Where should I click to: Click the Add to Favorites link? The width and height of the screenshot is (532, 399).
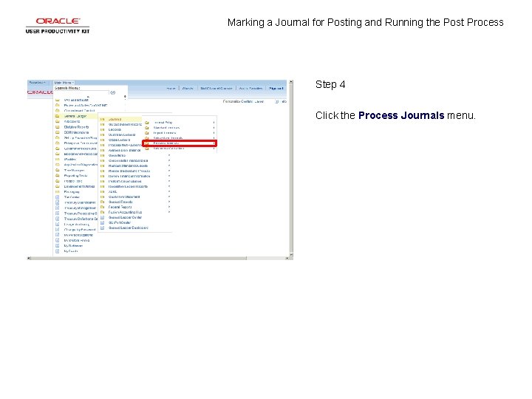(250, 89)
